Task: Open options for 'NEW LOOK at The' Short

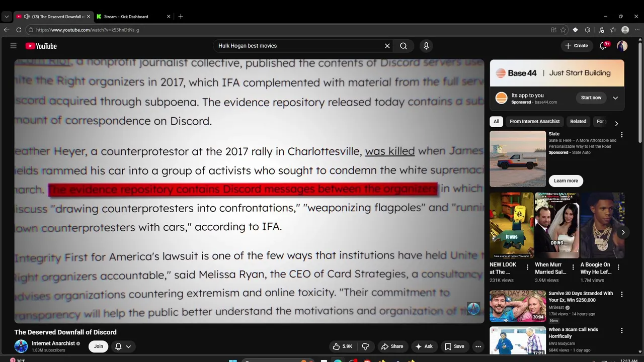Action: click(527, 267)
